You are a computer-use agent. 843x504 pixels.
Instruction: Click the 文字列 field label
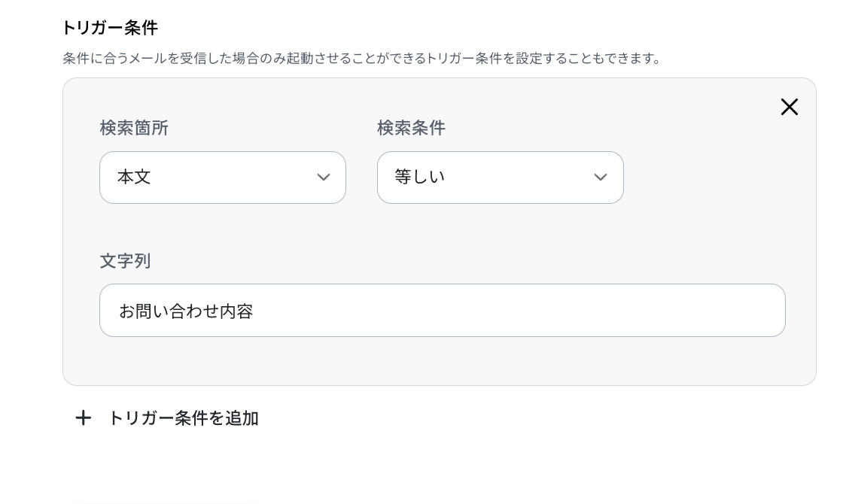click(125, 261)
